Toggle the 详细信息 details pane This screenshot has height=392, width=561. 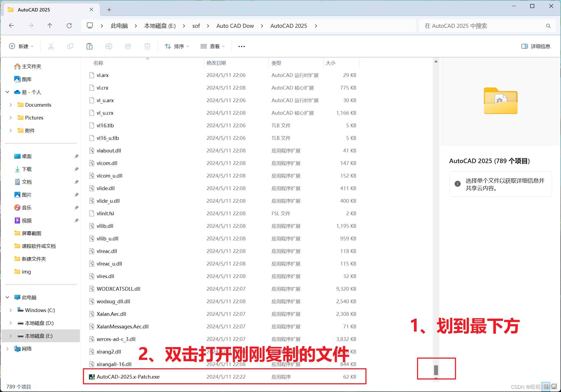(536, 47)
